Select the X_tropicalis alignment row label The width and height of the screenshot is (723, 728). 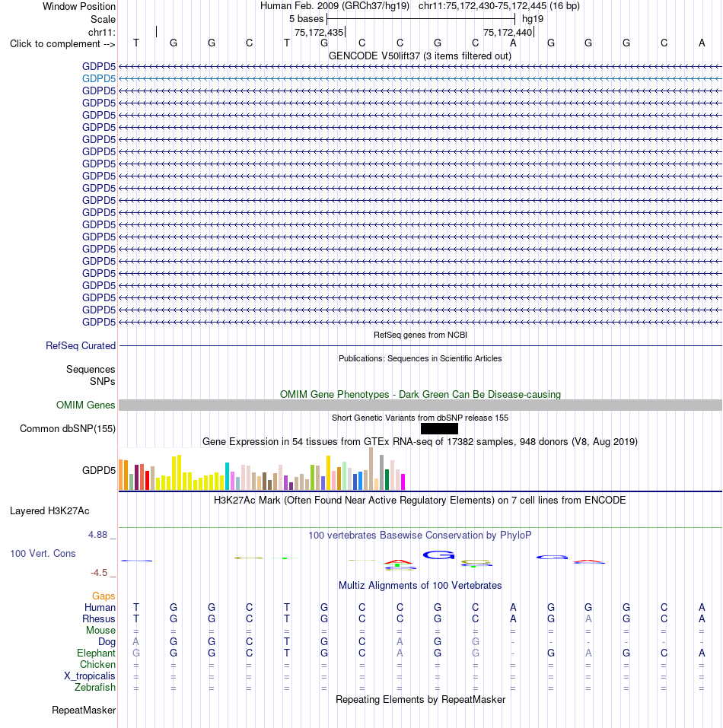coord(90,676)
